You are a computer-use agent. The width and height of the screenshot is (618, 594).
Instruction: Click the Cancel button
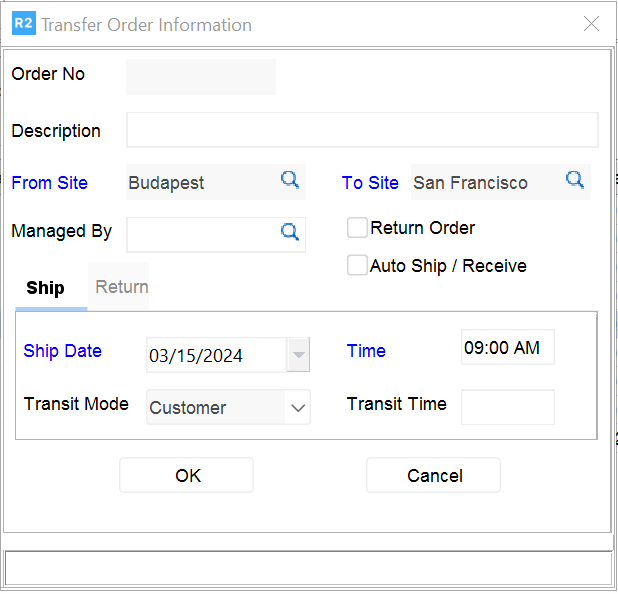click(x=434, y=476)
